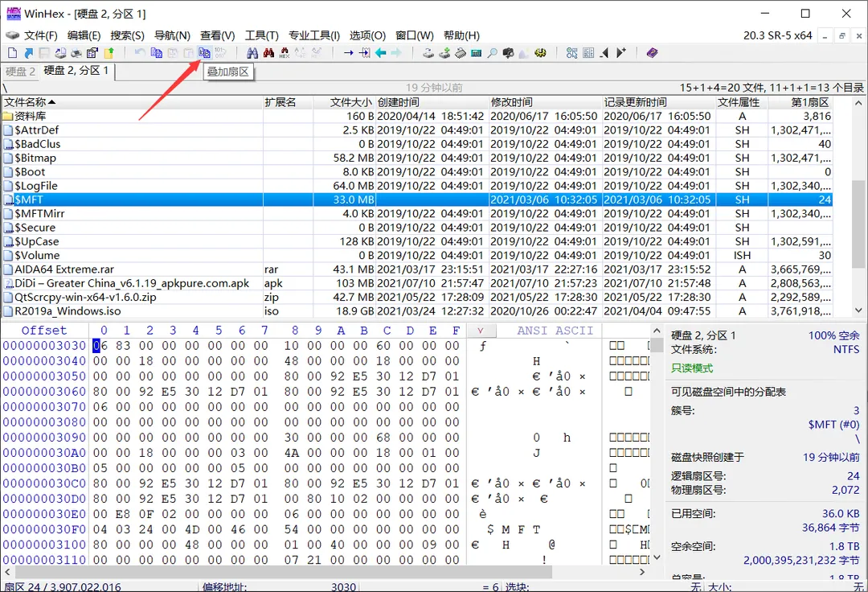868x592 pixels.
Task: Click the HEX search toolbar icon
Action: pos(285,53)
